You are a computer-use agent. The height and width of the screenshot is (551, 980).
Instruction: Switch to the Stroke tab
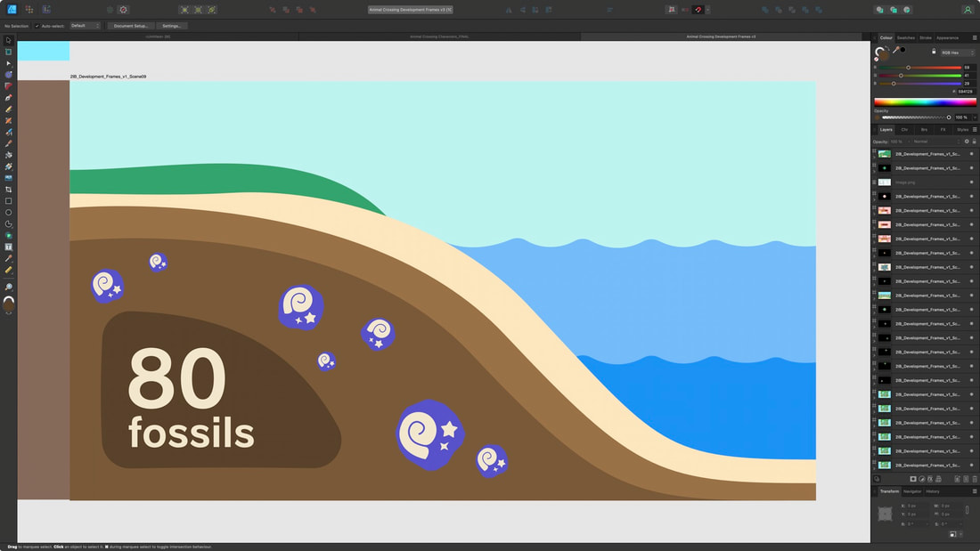click(x=926, y=37)
